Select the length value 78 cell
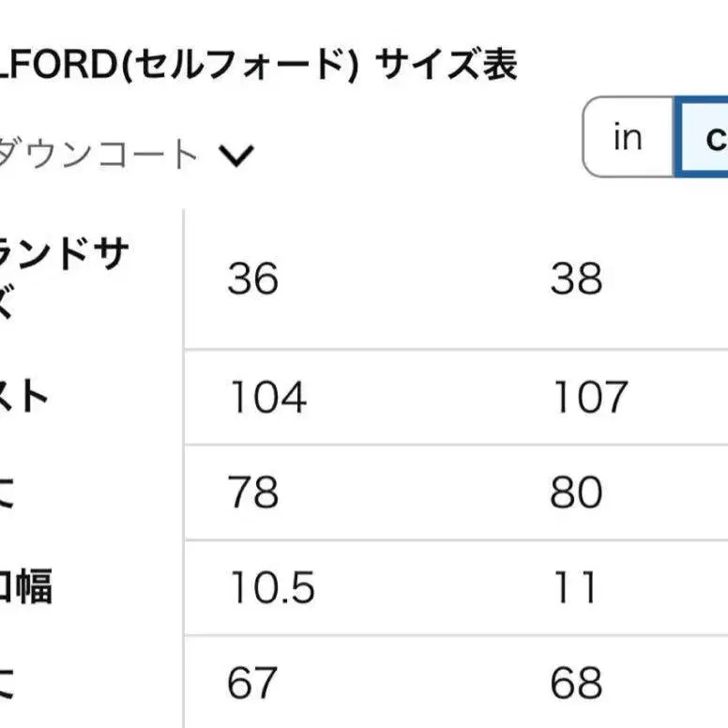 point(252,493)
